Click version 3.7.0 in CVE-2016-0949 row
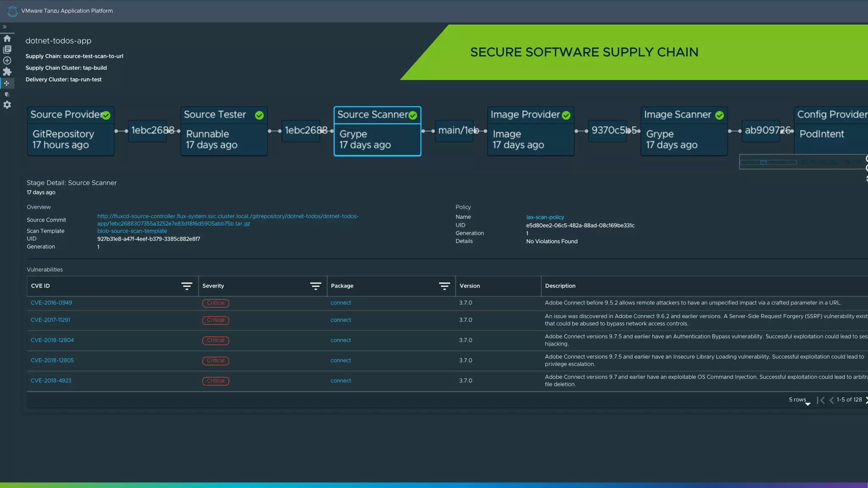The width and height of the screenshot is (868, 488). click(x=465, y=303)
